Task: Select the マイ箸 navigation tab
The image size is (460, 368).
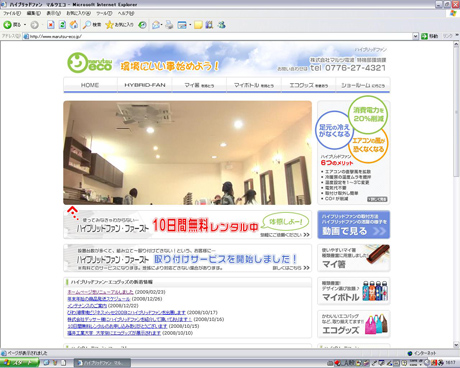Action: pyautogui.click(x=199, y=85)
